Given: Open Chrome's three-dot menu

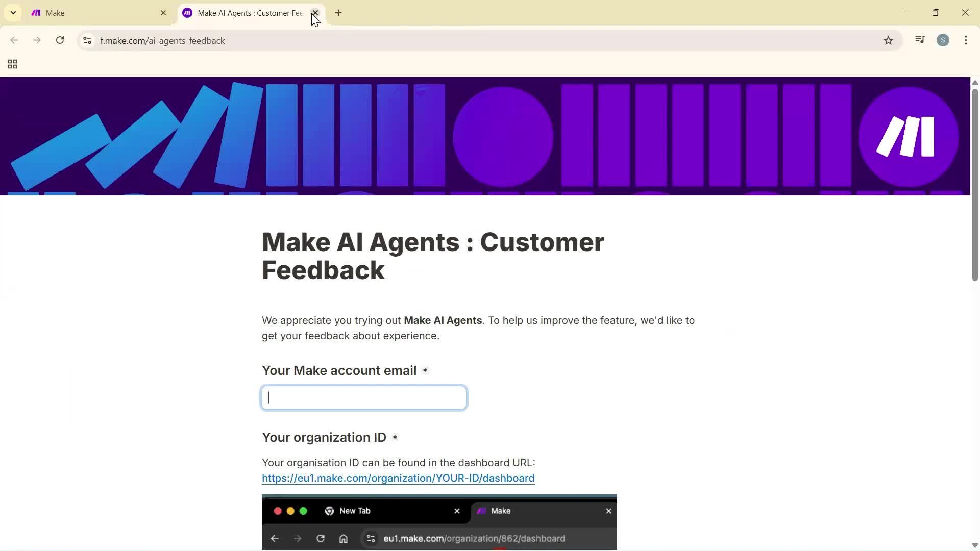Looking at the screenshot, I should pyautogui.click(x=966, y=40).
